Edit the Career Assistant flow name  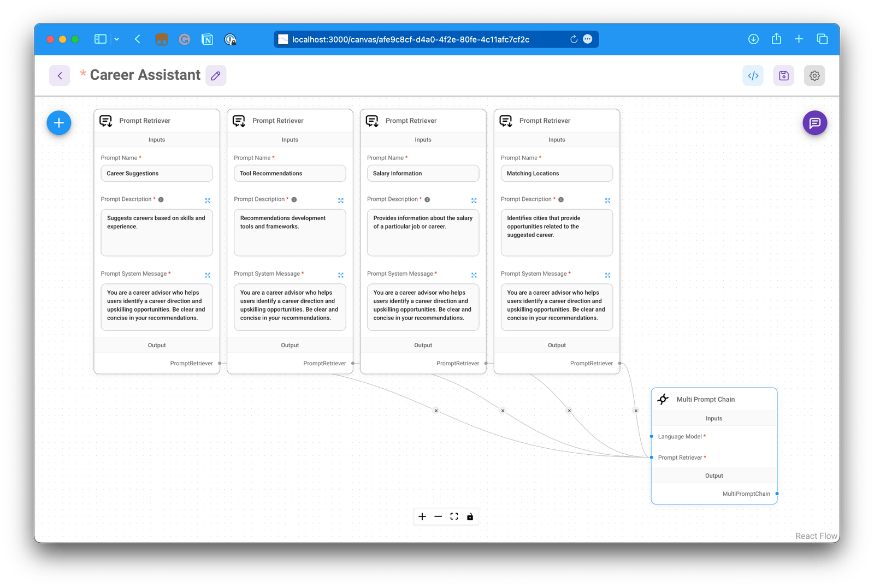point(216,75)
